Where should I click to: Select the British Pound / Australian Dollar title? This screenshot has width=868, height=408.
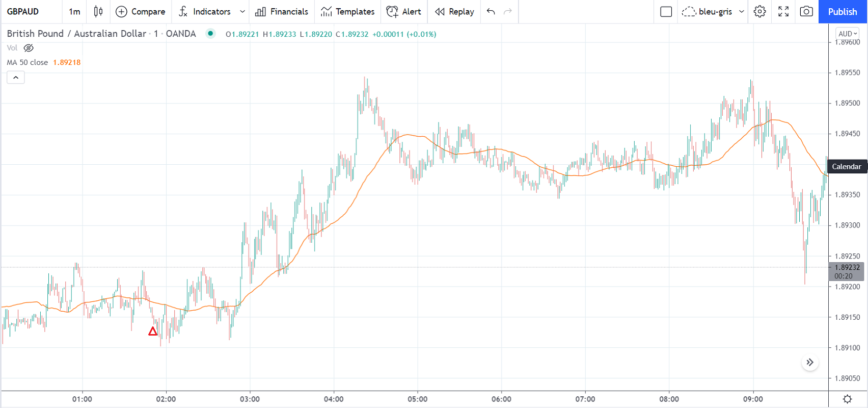pyautogui.click(x=76, y=34)
